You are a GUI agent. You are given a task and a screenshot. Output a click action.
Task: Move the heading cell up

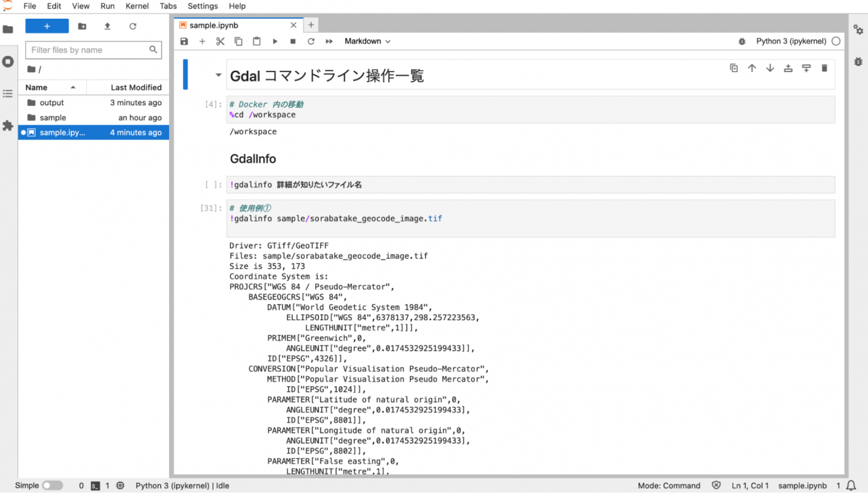(752, 68)
